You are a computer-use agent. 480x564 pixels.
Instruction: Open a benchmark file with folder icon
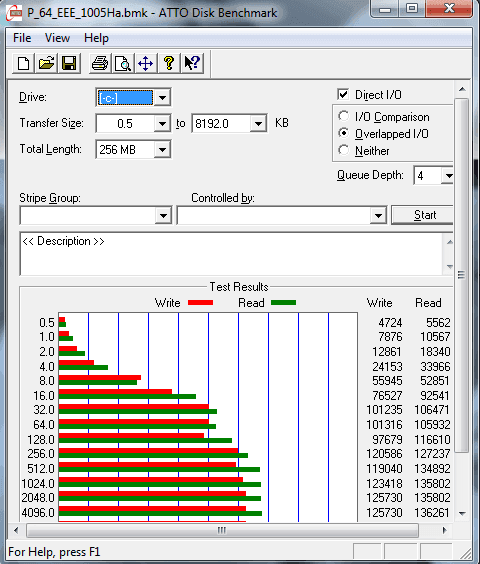click(x=46, y=64)
